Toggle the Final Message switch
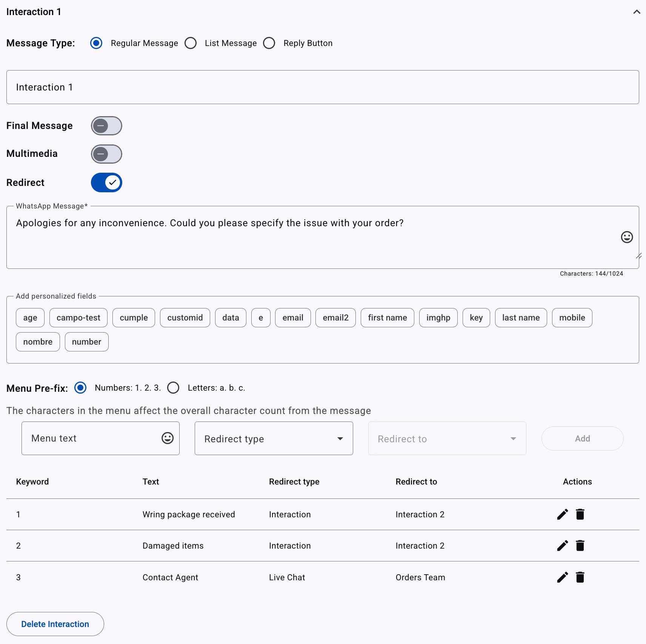646x644 pixels. [106, 126]
